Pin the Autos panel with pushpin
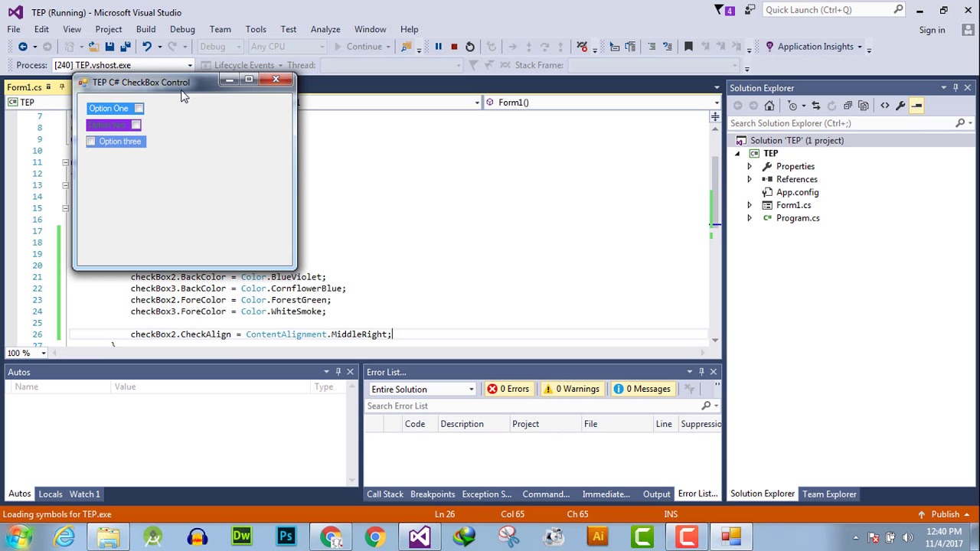The width and height of the screenshot is (980, 551). point(338,372)
